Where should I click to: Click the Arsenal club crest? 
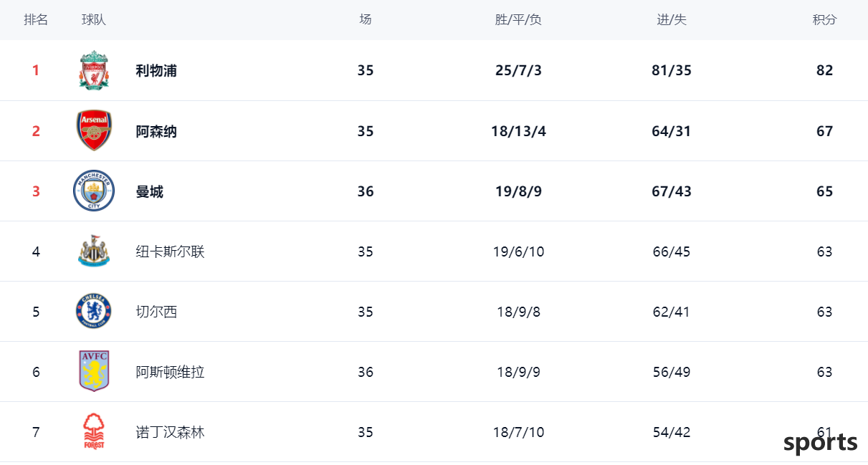point(94,130)
